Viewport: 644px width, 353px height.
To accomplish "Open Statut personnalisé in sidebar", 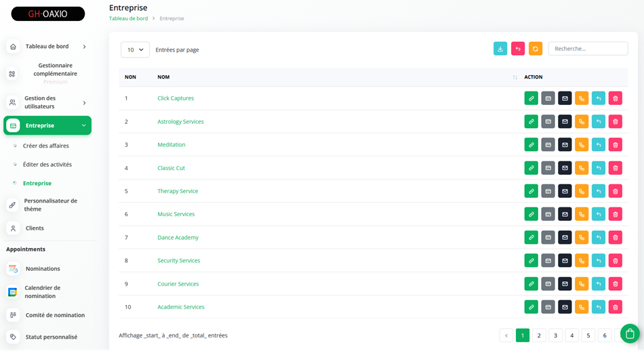I will click(52, 337).
